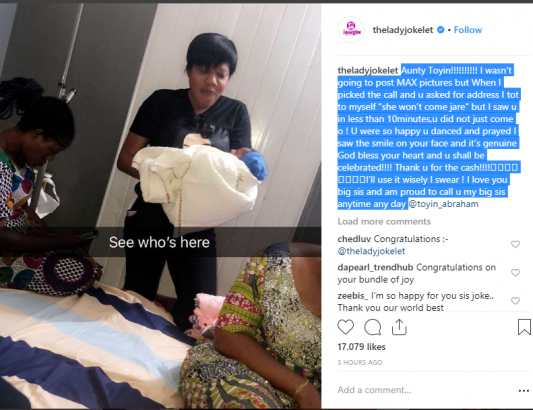Open theladyjokelet profile picture avatar

(x=351, y=30)
